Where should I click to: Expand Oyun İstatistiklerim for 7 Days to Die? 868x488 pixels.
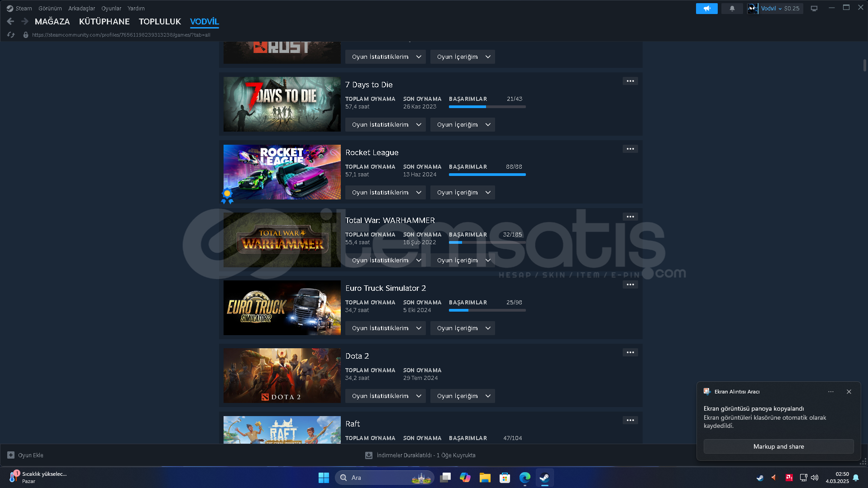386,124
